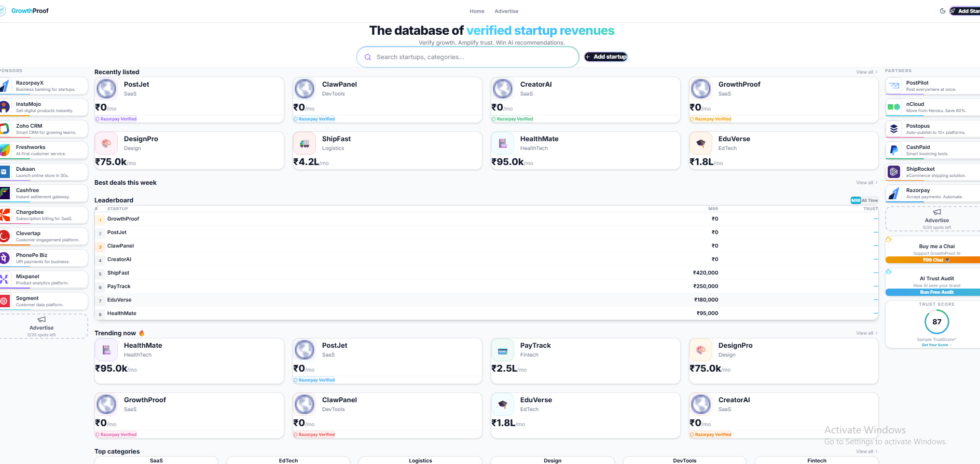
Task: Open the HealthMate card in Trending now
Action: pyautogui.click(x=189, y=361)
